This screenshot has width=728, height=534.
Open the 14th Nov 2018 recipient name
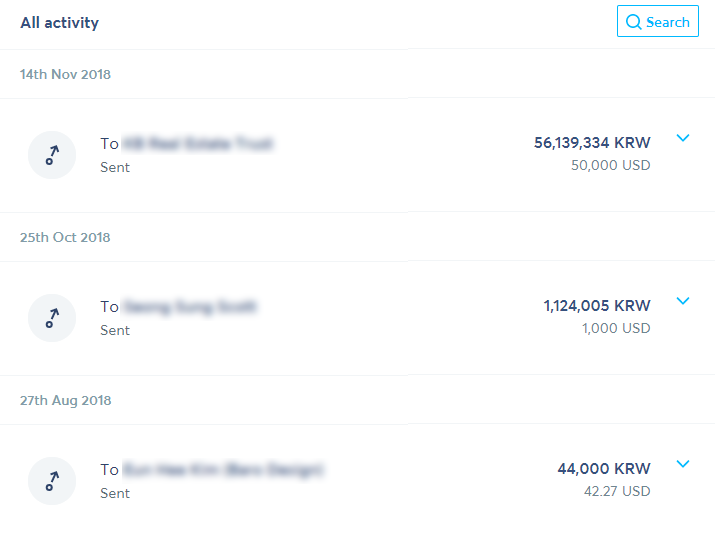tap(198, 143)
